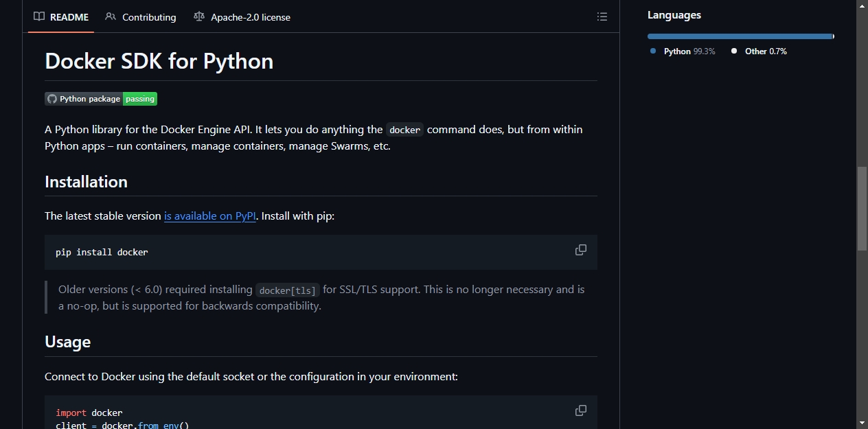Copy the import docker code snippet
This screenshot has width=868, height=429.
[x=581, y=410]
